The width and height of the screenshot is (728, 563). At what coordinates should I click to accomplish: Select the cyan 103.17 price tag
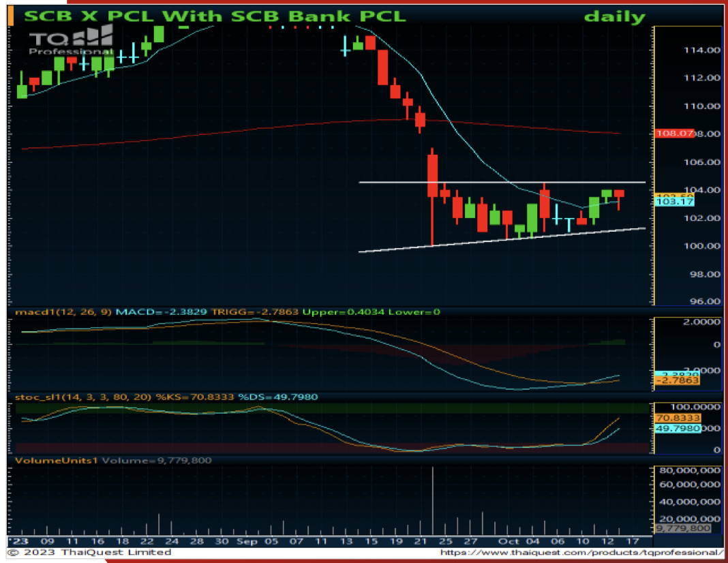674,202
